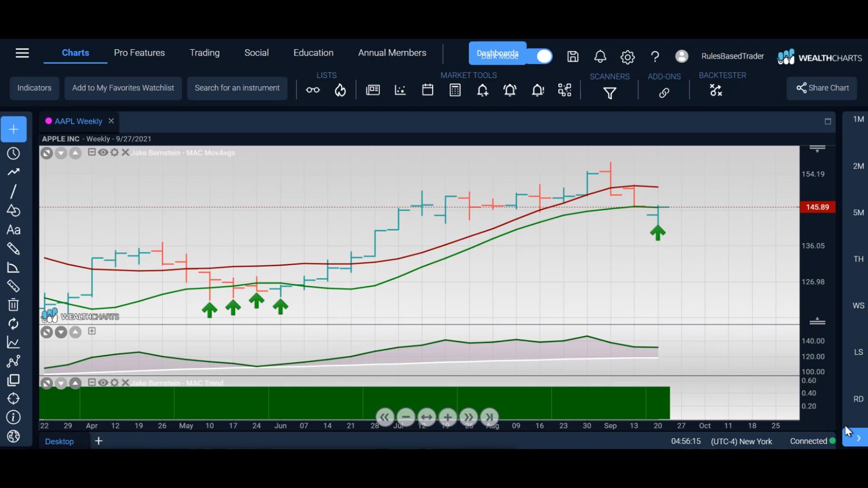Image resolution: width=868 pixels, height=488 pixels.
Task: Open the RulesBasedTrader user profile
Action: pos(732,56)
